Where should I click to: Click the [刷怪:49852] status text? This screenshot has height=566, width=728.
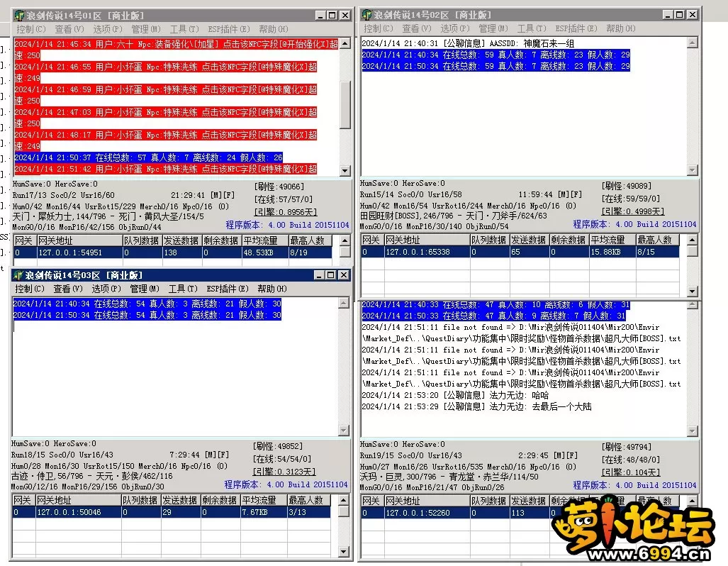(x=278, y=447)
